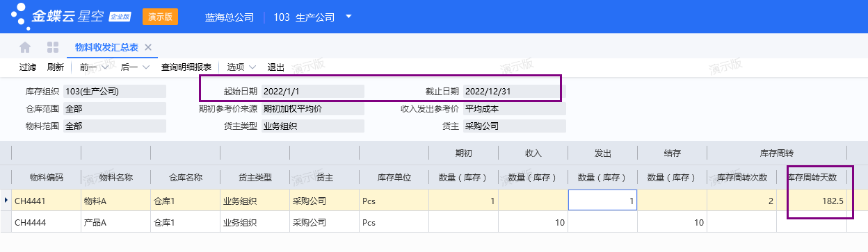Screen dimensions: 868x252
Task: Refresh the report with 刷新
Action: 56,67
